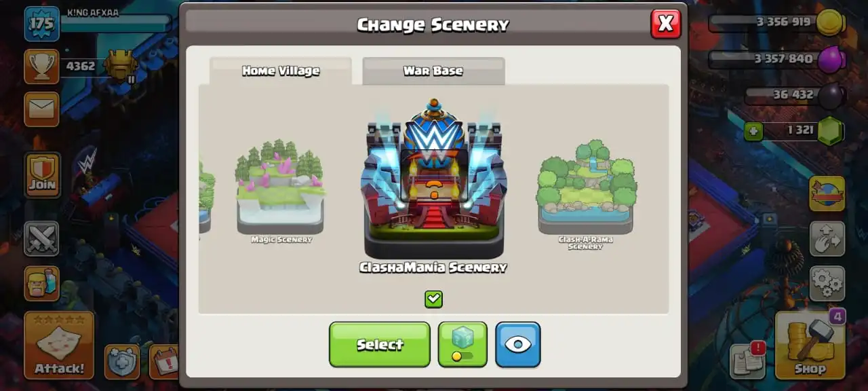
Task: Open the calendar events icon
Action: point(163,361)
